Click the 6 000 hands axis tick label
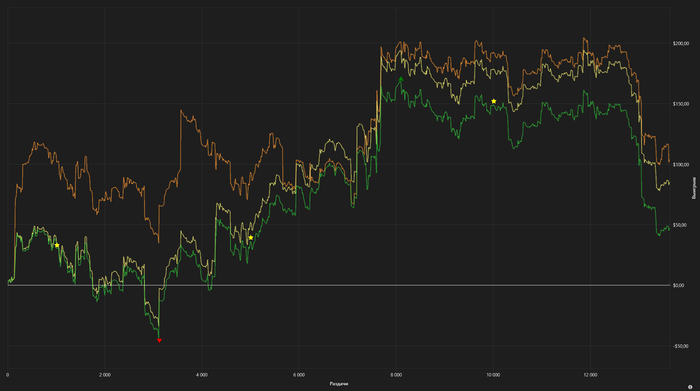Image resolution: width=700 pixels, height=391 pixels. (x=299, y=375)
